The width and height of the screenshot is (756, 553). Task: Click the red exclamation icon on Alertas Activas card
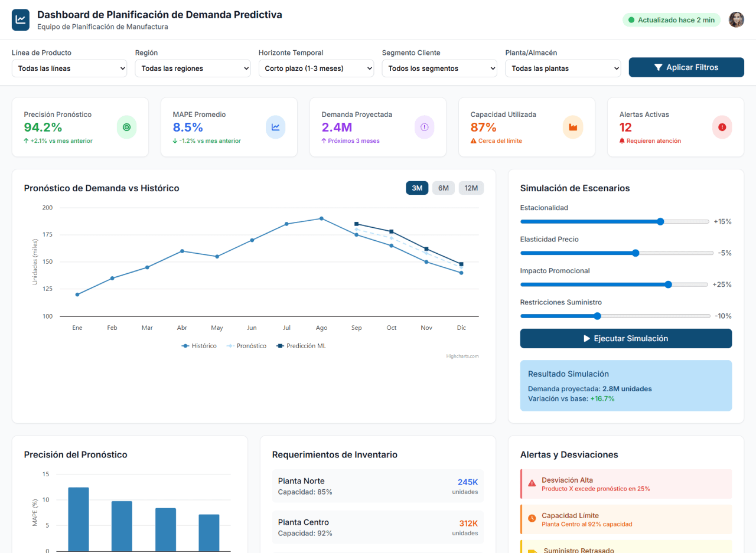(x=722, y=127)
